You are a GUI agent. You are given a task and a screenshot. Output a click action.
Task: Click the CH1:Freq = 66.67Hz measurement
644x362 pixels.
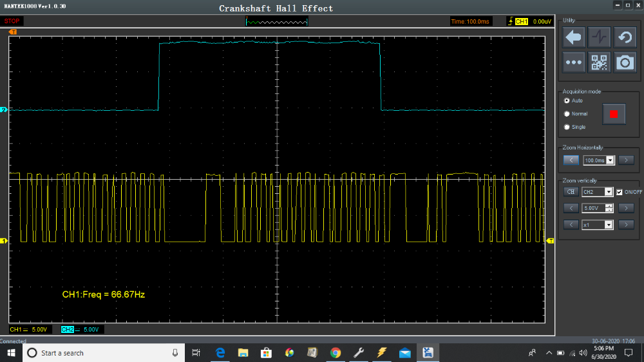(x=104, y=294)
